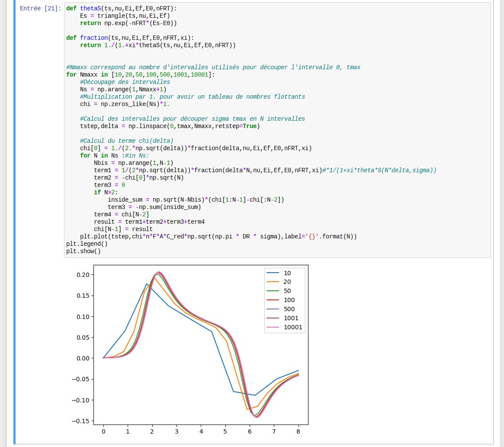Viewport: 504px width, 447px height.
Task: Click the output plot image
Action: pos(189,350)
